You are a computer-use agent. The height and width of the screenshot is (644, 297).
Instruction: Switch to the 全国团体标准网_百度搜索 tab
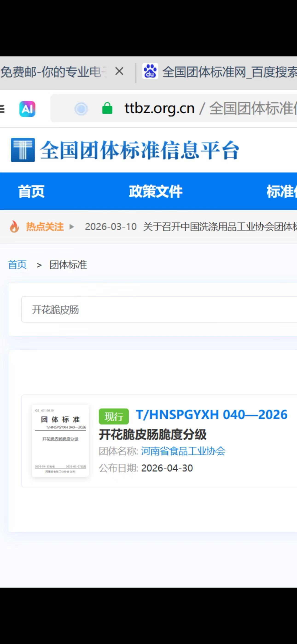click(x=229, y=72)
